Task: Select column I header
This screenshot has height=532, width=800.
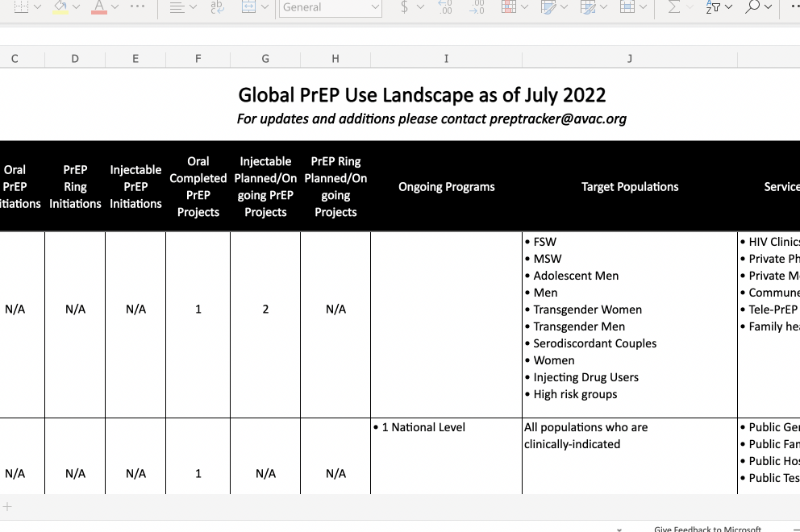Action: click(447, 59)
